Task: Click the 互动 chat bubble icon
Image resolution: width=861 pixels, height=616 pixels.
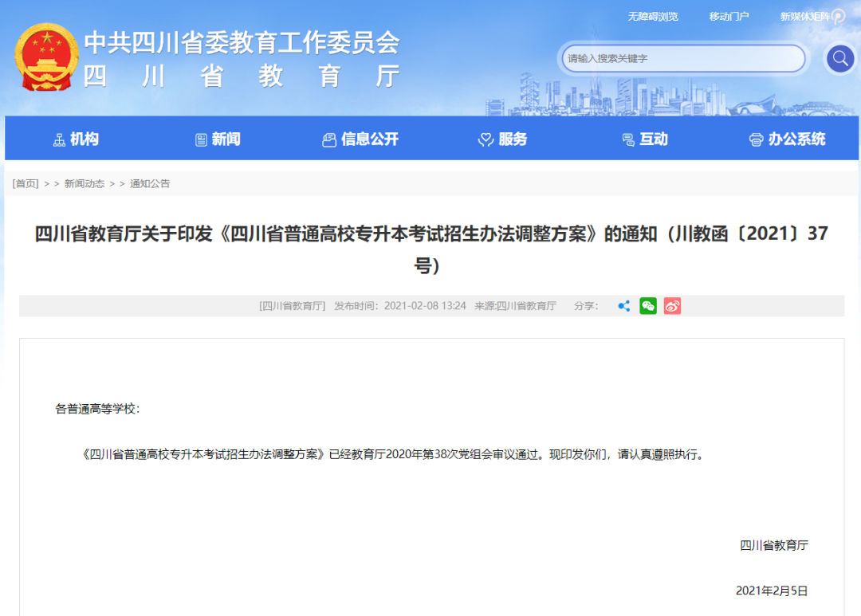Action: pos(628,140)
